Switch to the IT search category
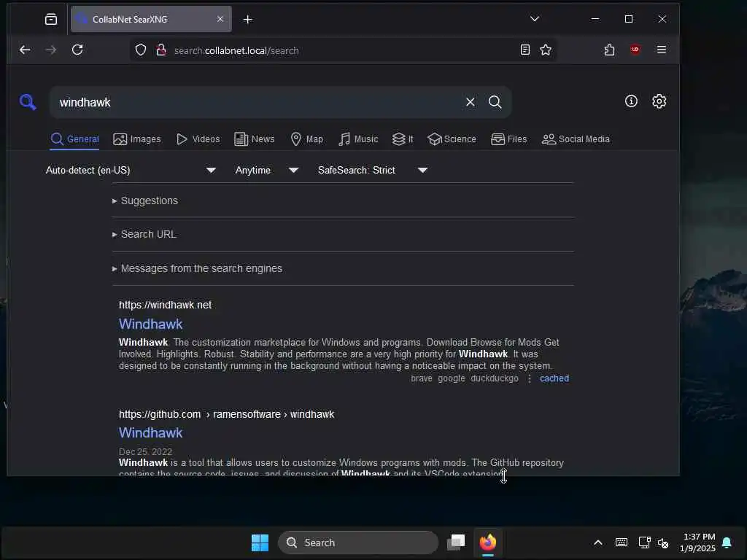Screen dimensions: 747x560 point(403,139)
